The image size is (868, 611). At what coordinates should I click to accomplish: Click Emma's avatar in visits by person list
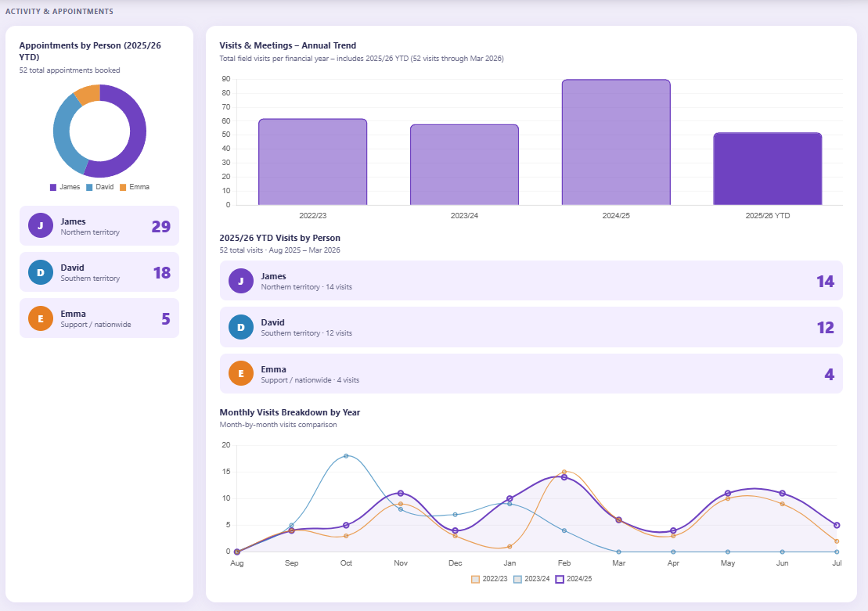pos(240,373)
